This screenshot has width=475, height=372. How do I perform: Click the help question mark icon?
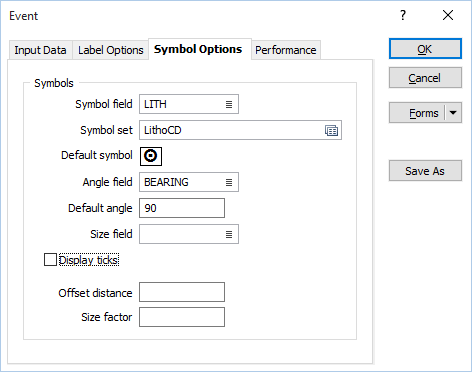[x=403, y=15]
